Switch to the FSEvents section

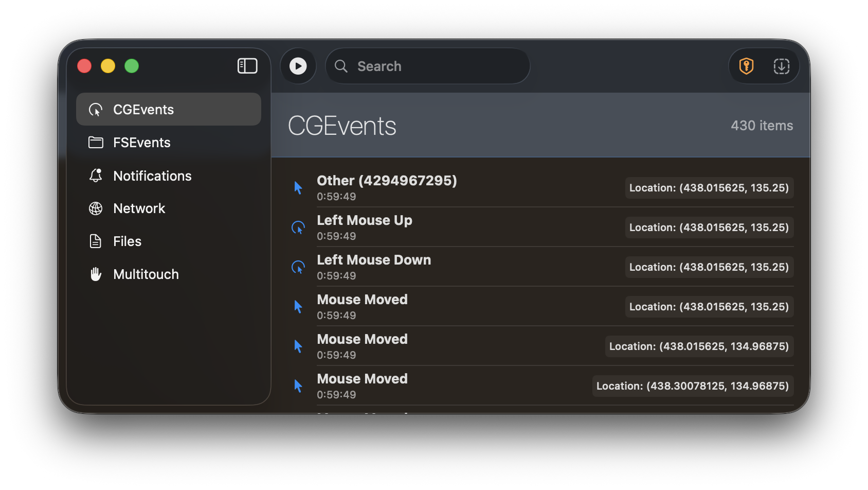click(142, 143)
